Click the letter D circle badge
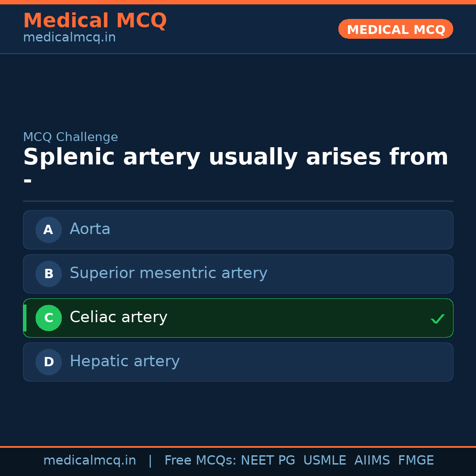 (x=48, y=362)
